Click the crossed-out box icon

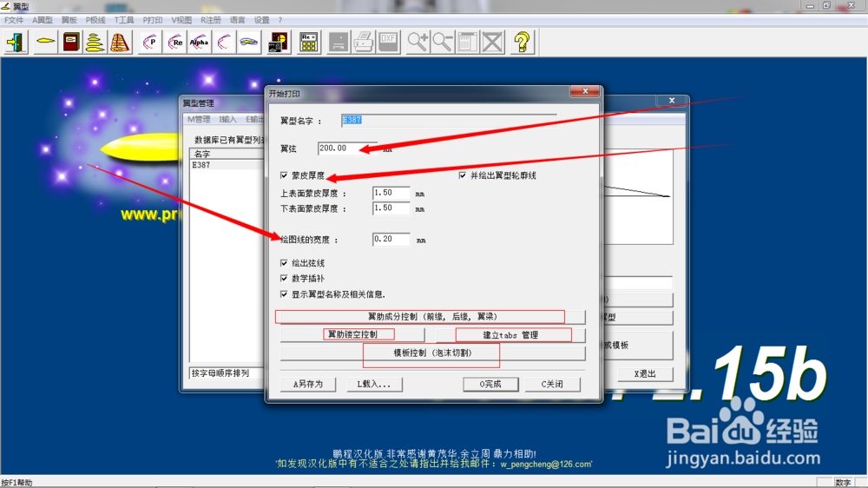pyautogui.click(x=492, y=42)
